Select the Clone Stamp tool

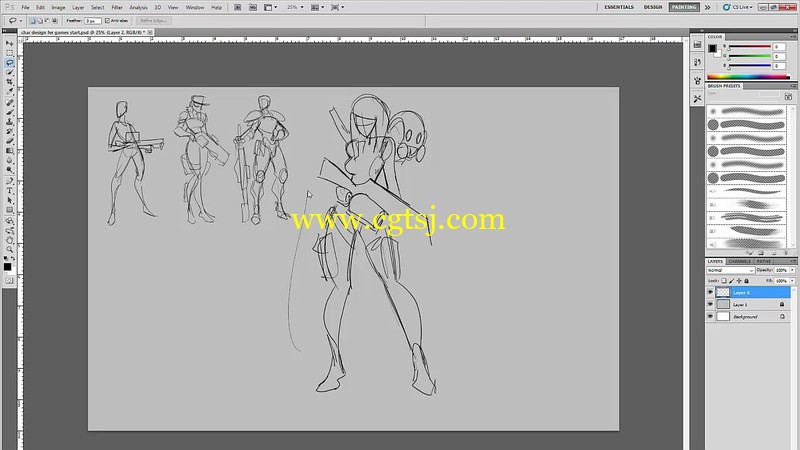point(10,122)
